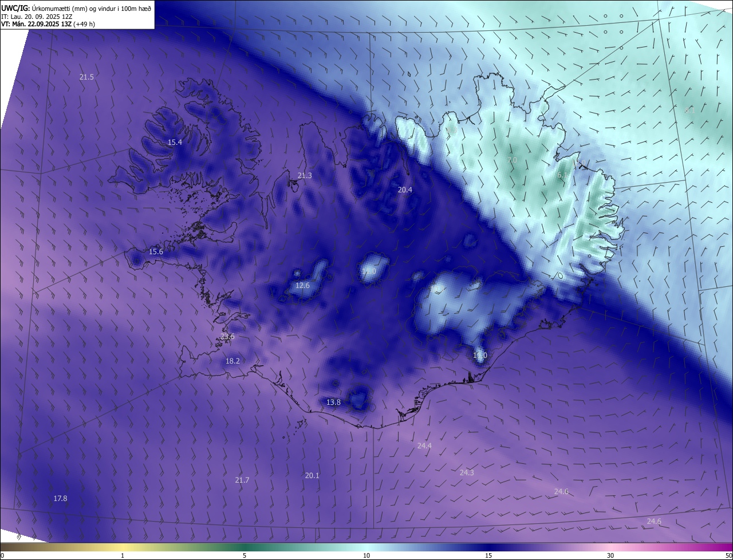This screenshot has width=733, height=560.
Task: Select the 23.6 value on the map
Action: [227, 336]
